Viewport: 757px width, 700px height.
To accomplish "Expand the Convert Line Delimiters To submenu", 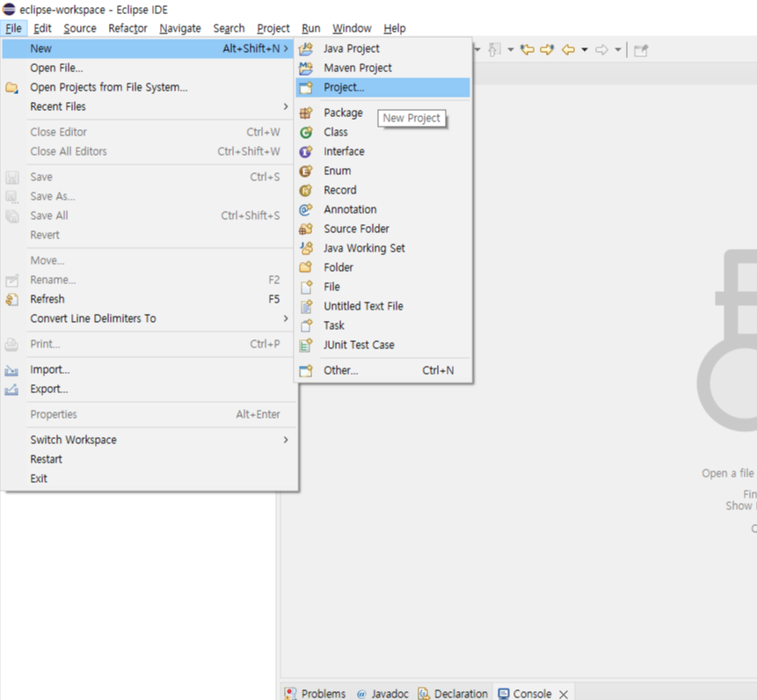I will 148,318.
